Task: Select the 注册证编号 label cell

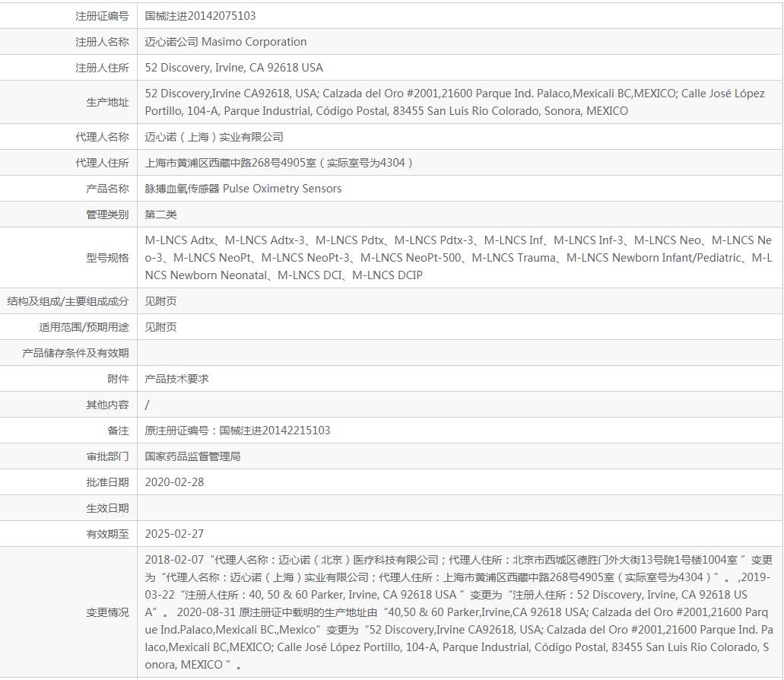Action: pyautogui.click(x=68, y=16)
